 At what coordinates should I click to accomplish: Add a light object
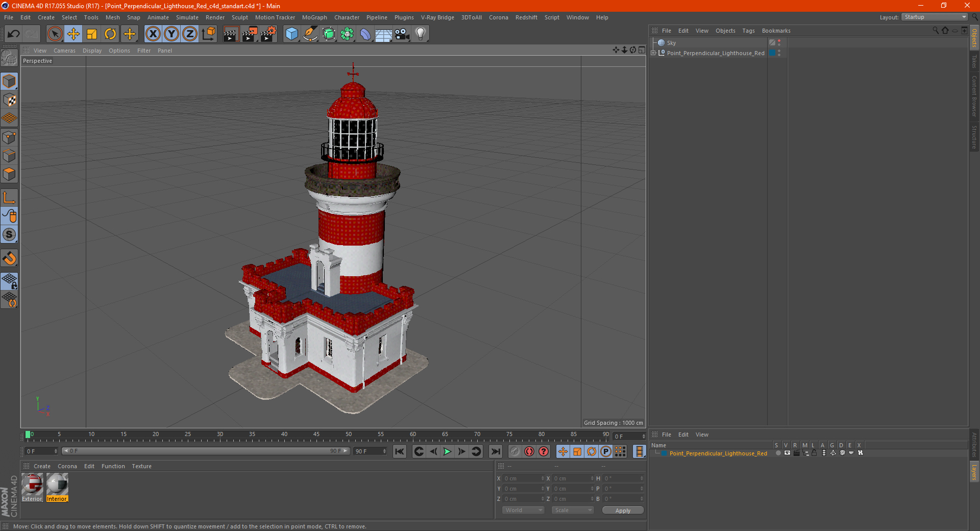point(421,34)
